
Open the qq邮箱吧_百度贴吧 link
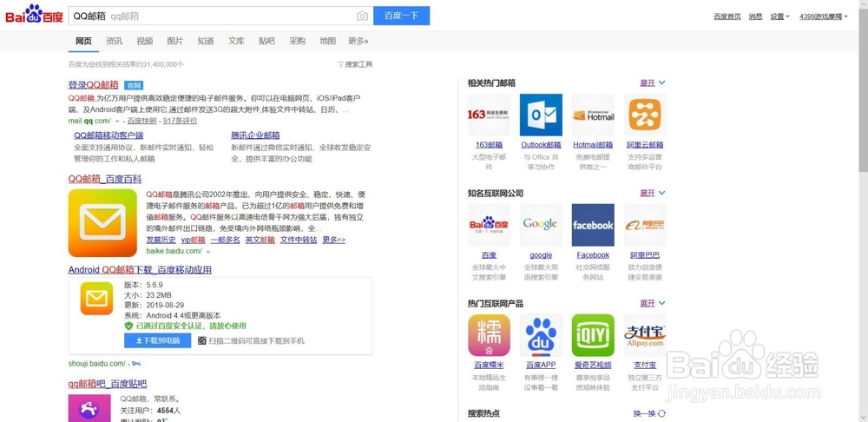(x=108, y=384)
